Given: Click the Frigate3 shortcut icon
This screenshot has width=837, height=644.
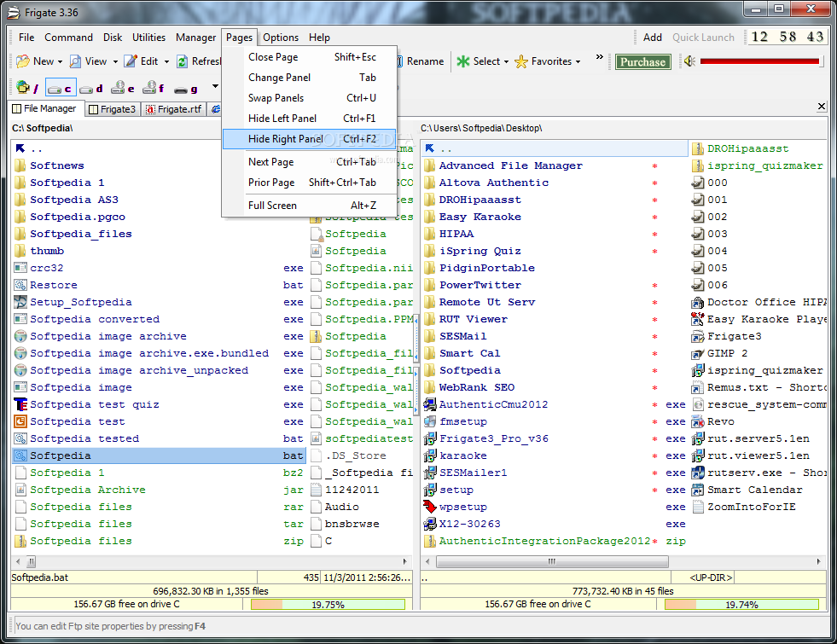Looking at the screenshot, I should pyautogui.click(x=698, y=336).
